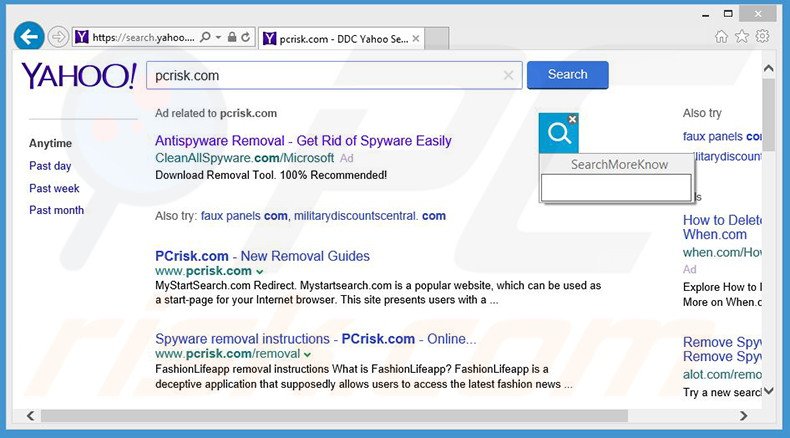This screenshot has width=790, height=438.
Task: Click horizontal scrollbar left arrow
Action: [x=31, y=415]
